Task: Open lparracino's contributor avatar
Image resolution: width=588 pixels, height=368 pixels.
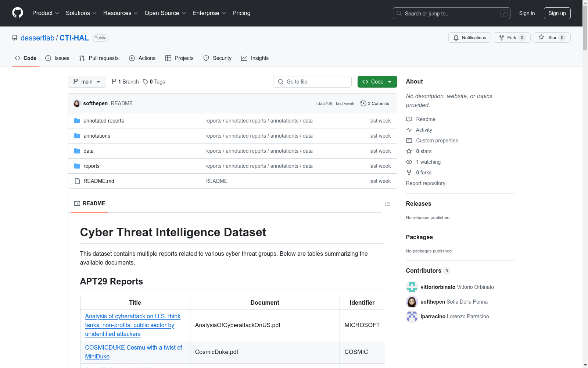Action: click(x=412, y=316)
